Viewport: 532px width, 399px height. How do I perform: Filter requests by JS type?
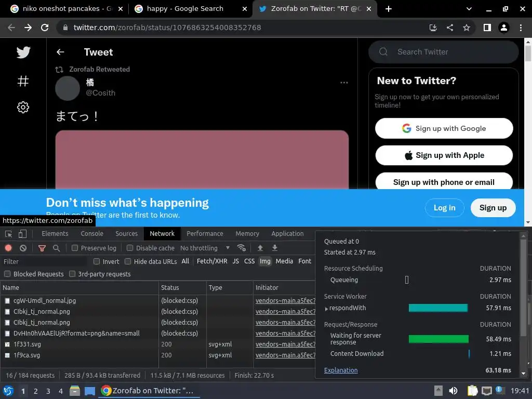coord(236,261)
